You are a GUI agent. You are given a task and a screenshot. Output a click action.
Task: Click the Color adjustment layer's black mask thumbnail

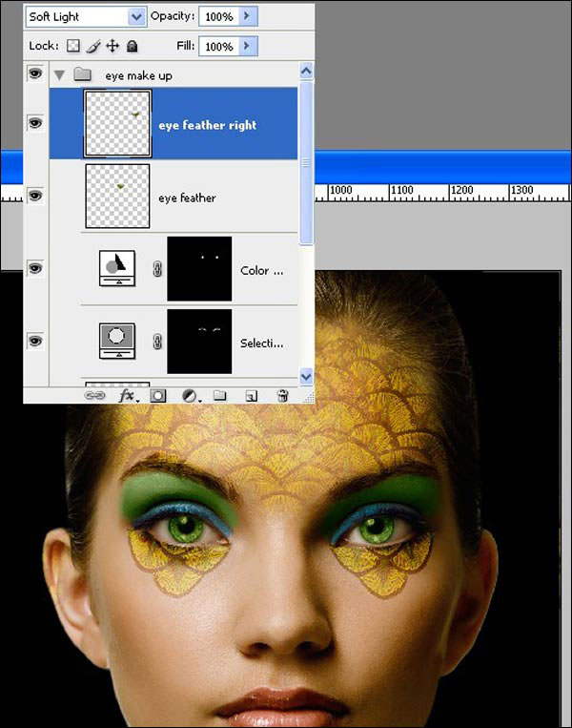coord(199,269)
